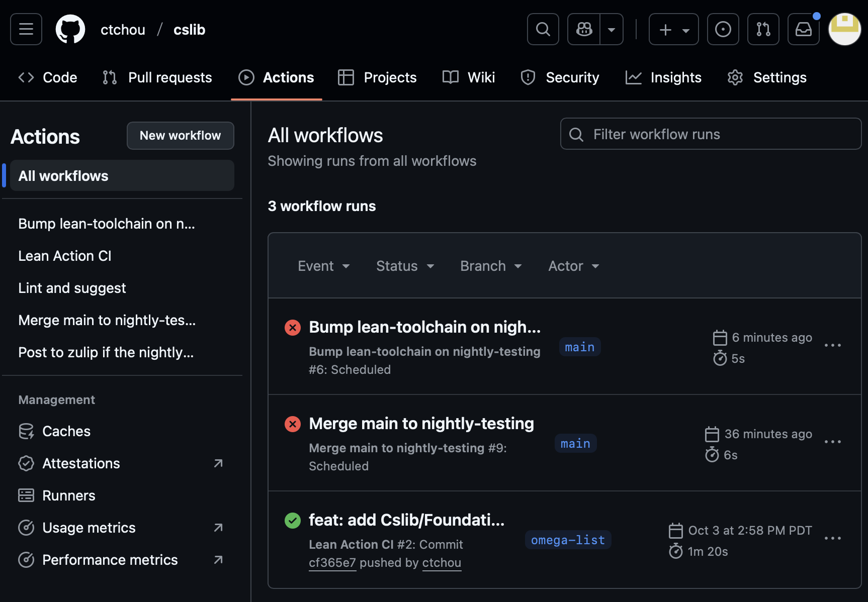Open options menu for the omega-list run
Image resolution: width=868 pixels, height=602 pixels.
tap(832, 538)
